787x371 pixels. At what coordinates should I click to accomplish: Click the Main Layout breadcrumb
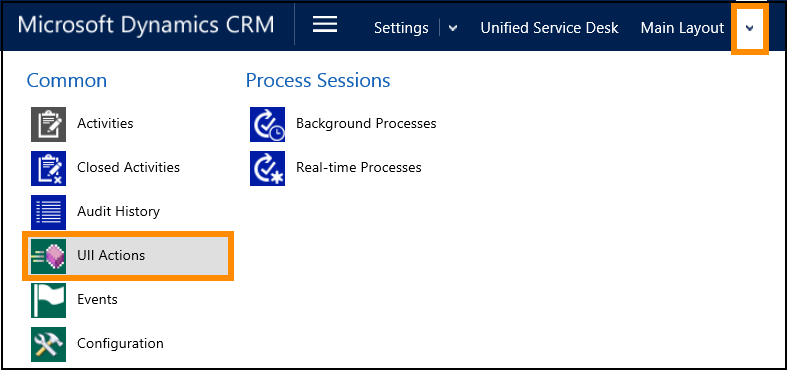click(682, 28)
